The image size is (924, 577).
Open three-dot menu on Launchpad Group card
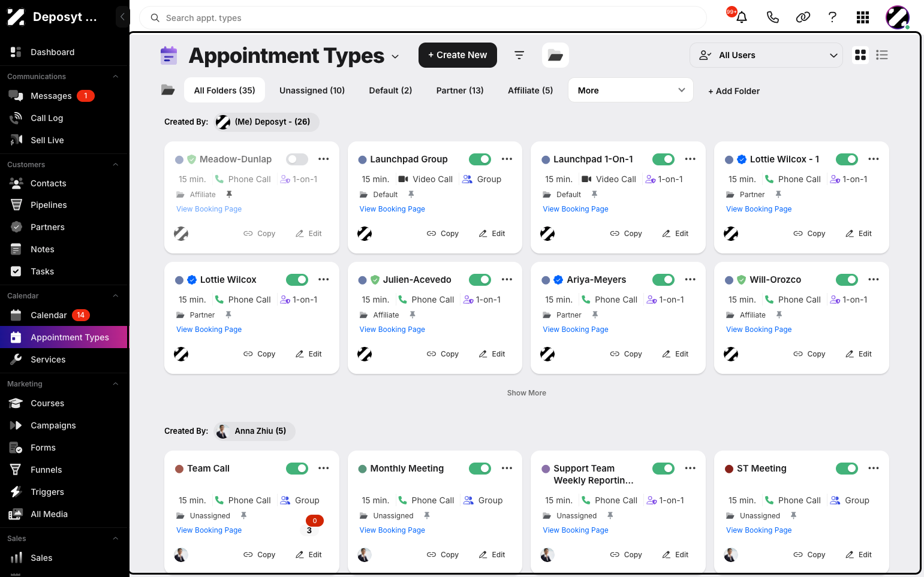pyautogui.click(x=507, y=159)
